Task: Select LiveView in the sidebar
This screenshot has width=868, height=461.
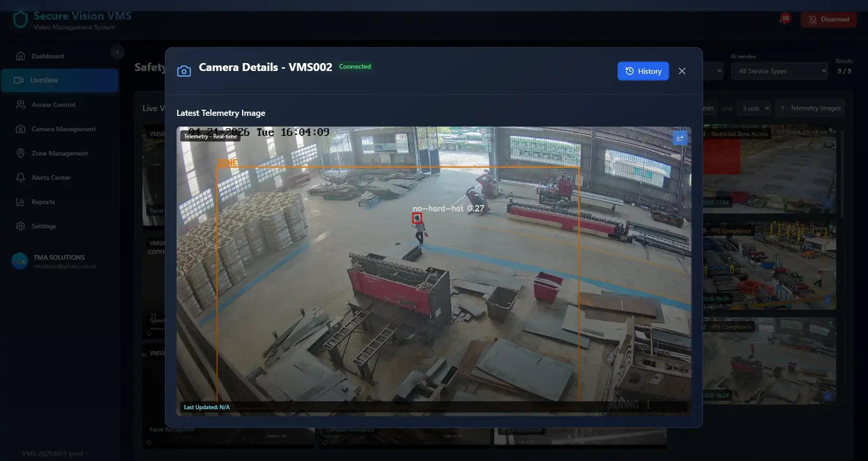Action: (60, 80)
